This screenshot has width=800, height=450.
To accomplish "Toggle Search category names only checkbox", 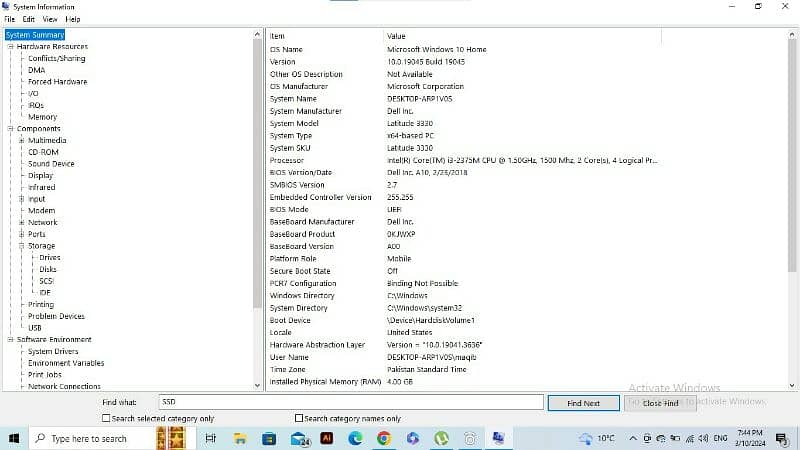I will tap(299, 418).
